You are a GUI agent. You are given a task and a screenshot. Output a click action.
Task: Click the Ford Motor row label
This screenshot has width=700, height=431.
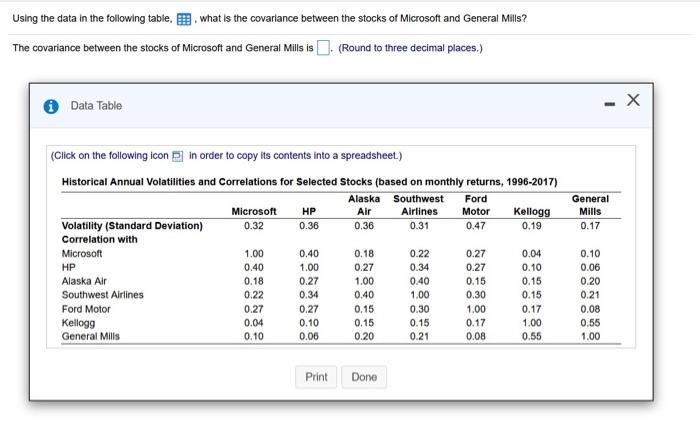click(x=86, y=309)
